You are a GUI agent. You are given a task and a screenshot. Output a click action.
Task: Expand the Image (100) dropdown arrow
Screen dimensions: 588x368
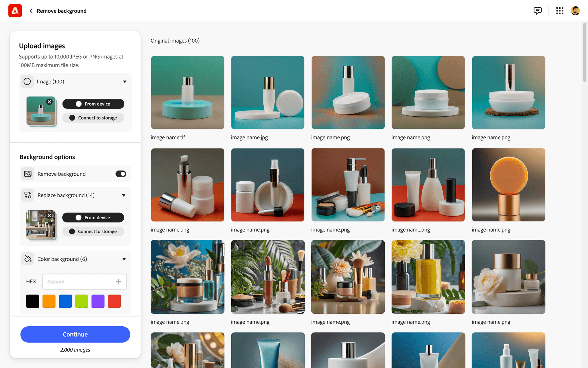tap(125, 82)
